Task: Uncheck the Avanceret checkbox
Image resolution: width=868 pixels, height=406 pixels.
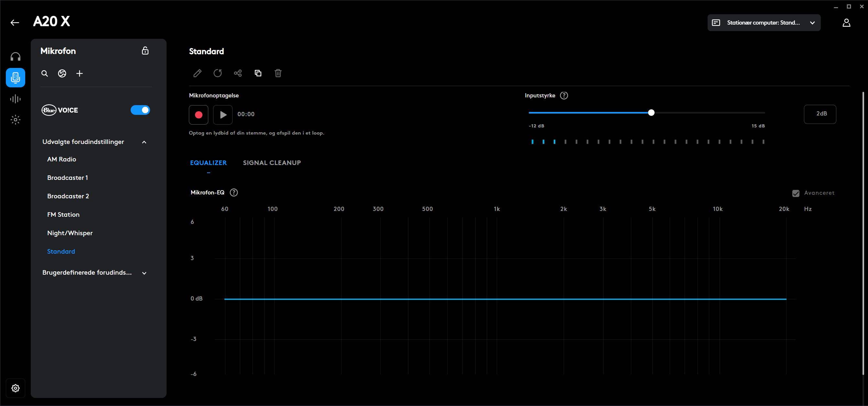Action: point(796,193)
